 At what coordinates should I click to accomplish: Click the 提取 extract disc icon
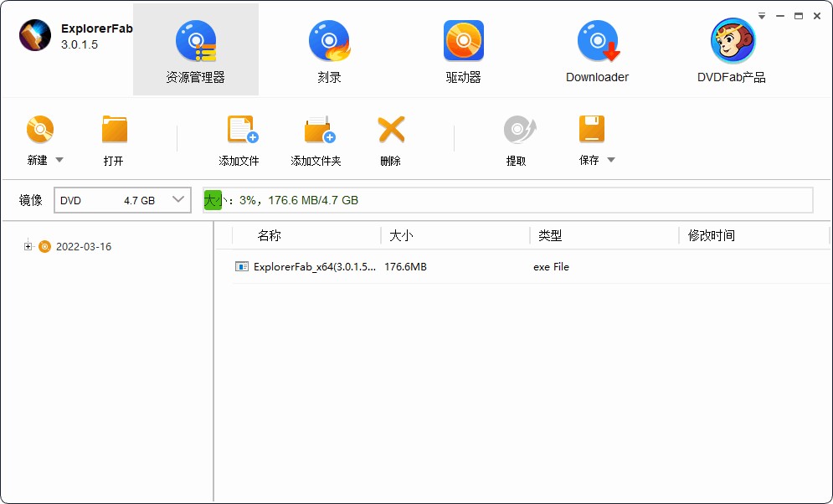tap(520, 130)
